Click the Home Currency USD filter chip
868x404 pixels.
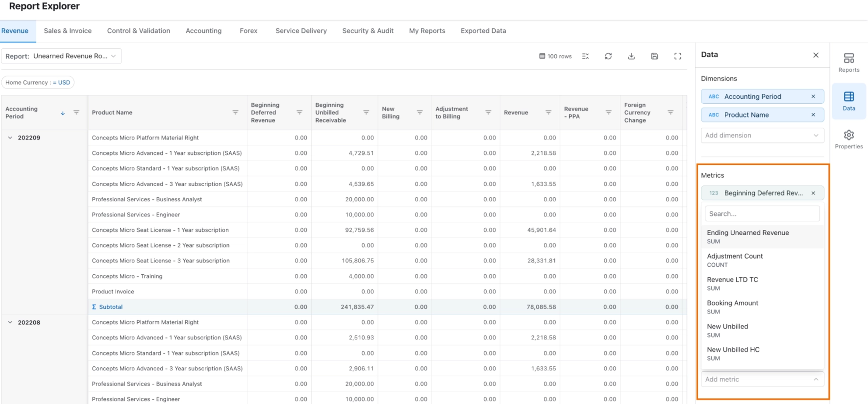click(x=38, y=82)
